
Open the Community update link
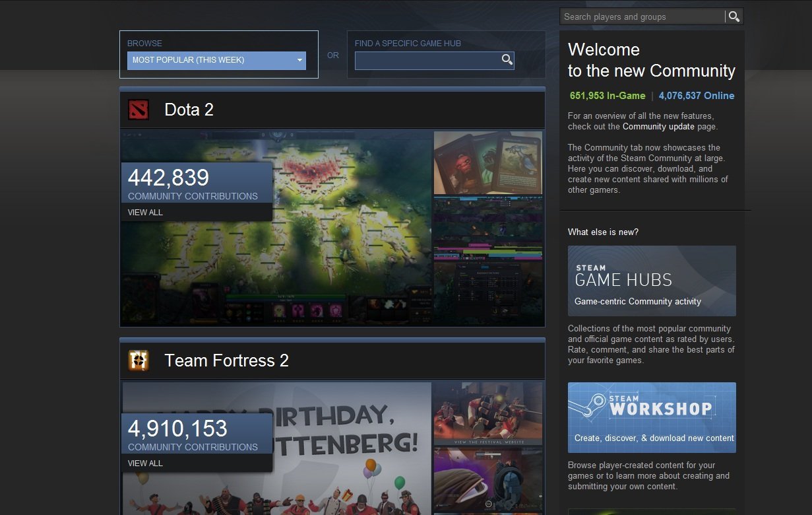point(658,127)
